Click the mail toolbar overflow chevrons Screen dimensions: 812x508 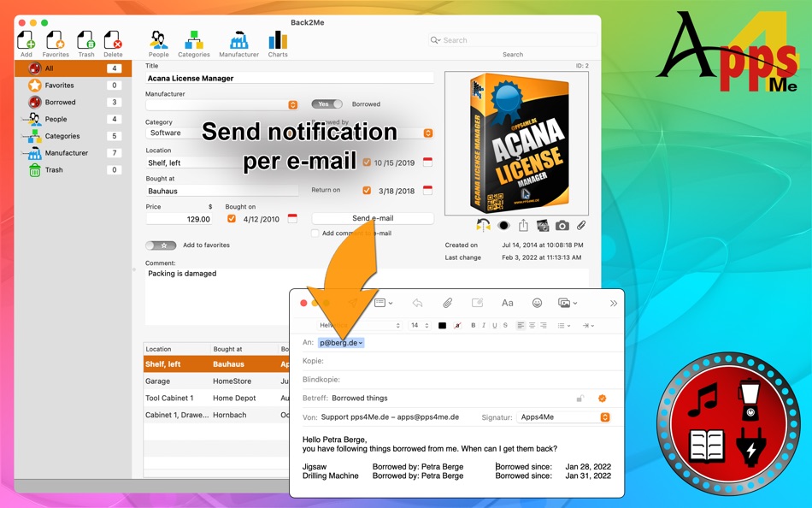tap(614, 304)
